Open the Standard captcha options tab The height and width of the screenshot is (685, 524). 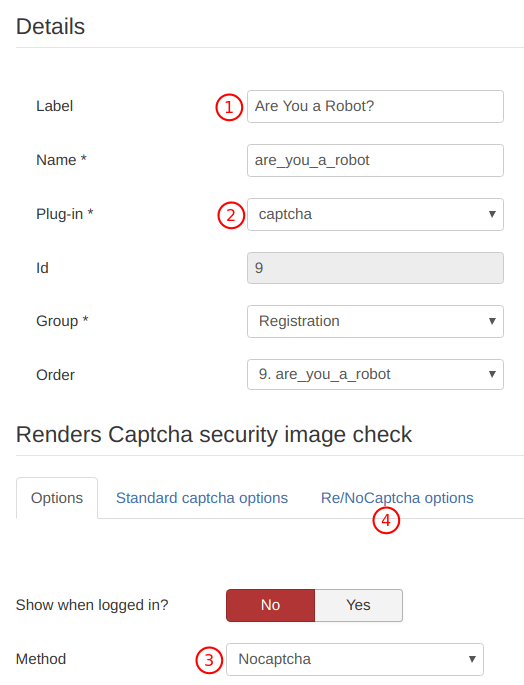point(202,498)
